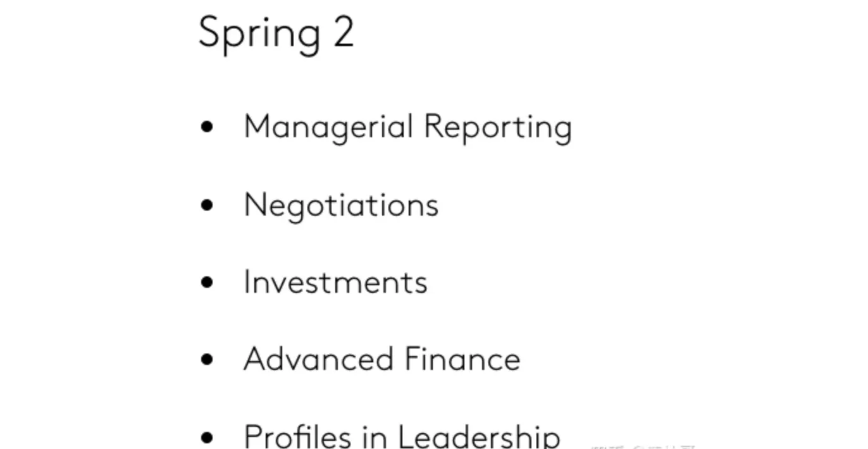Click the letter g in Spring heading
The height and width of the screenshot is (449, 868).
tap(308, 37)
